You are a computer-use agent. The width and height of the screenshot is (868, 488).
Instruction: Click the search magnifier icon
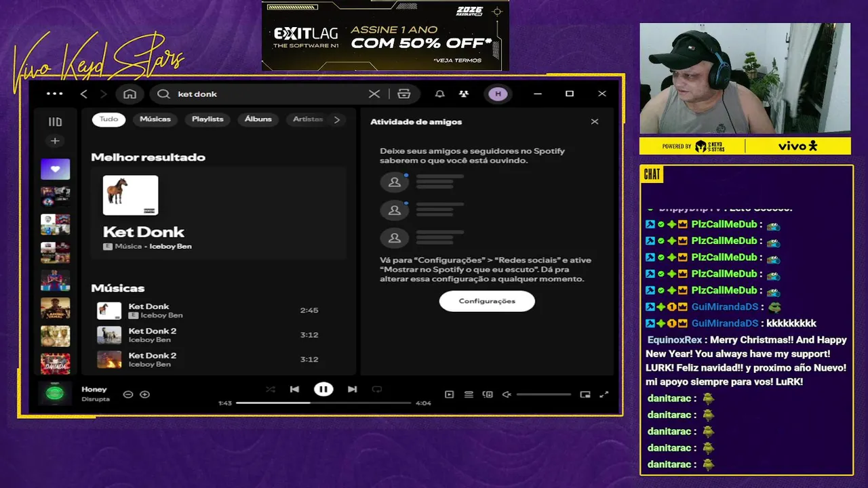[163, 94]
